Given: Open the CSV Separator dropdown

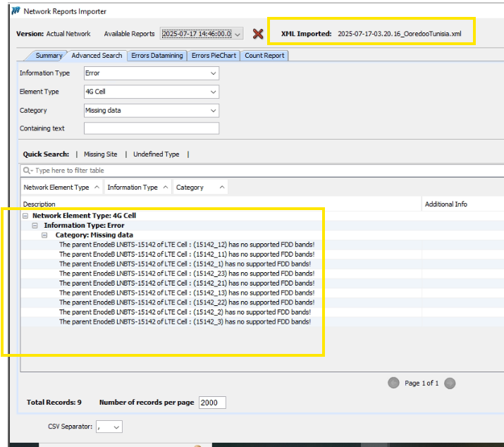Looking at the screenshot, I should coord(116,427).
